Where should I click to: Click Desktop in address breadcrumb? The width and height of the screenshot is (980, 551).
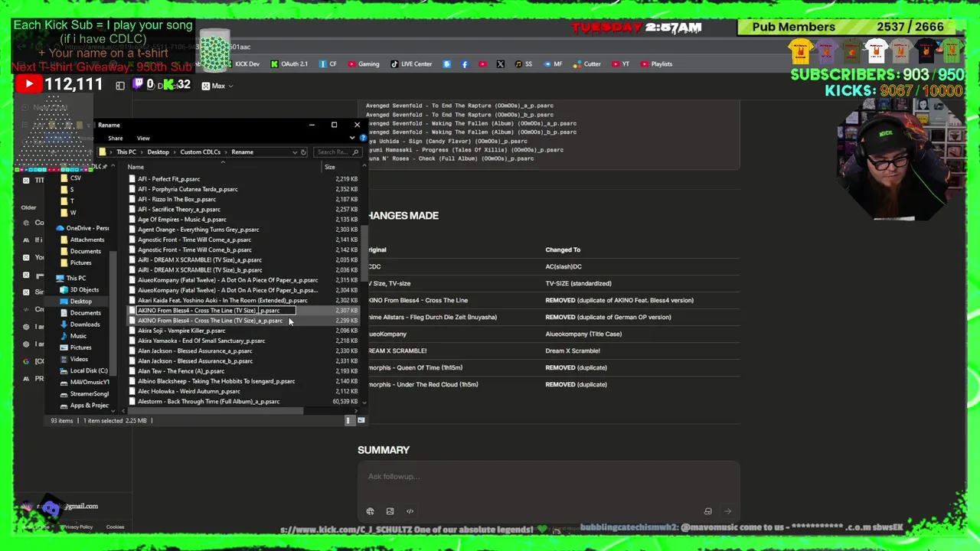pyautogui.click(x=158, y=152)
